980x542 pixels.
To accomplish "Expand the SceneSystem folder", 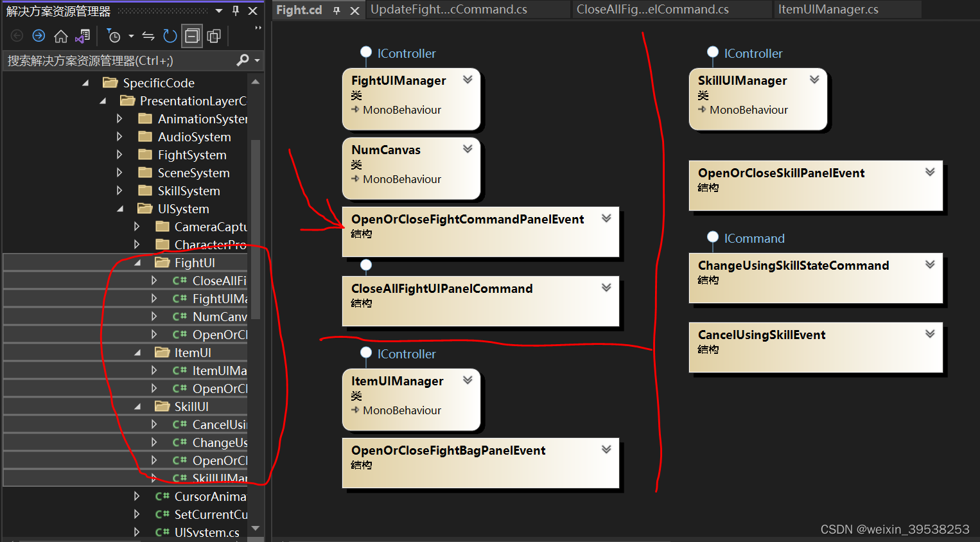I will pos(119,173).
